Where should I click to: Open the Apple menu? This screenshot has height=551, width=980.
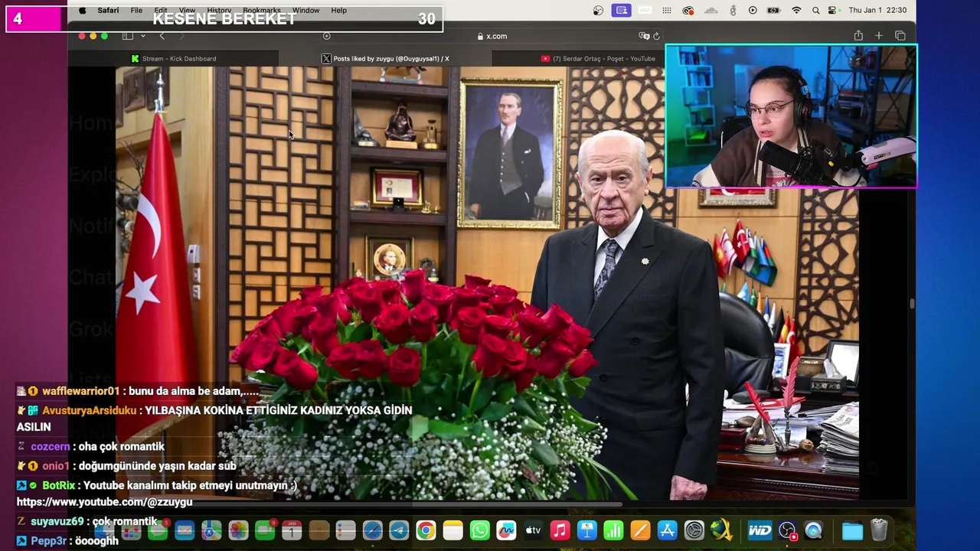[83, 10]
